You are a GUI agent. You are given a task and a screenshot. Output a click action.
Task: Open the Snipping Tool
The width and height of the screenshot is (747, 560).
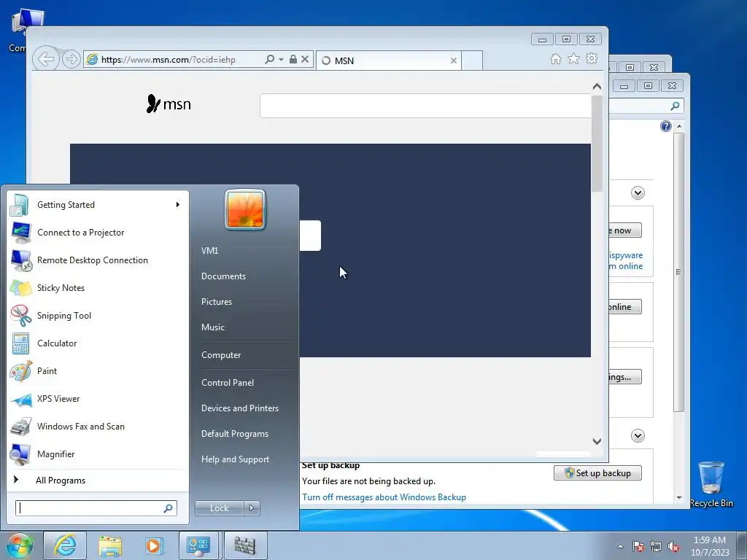tap(98, 315)
